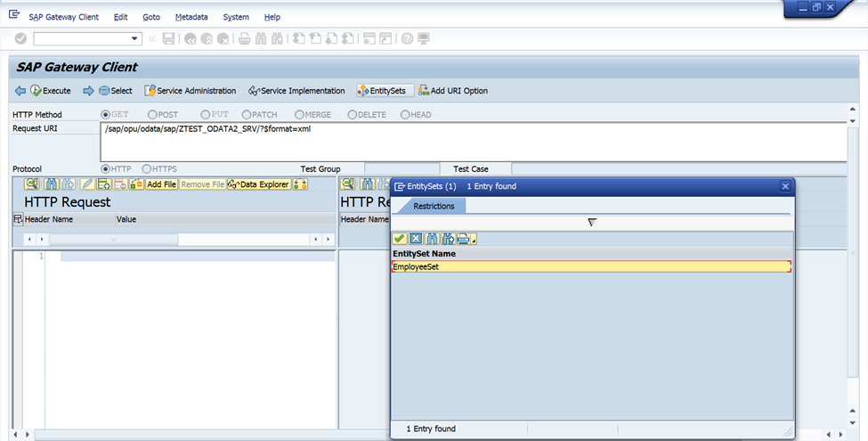
Task: Click the pencil edit icon in HTTP Request toolbar
Action: (87, 184)
